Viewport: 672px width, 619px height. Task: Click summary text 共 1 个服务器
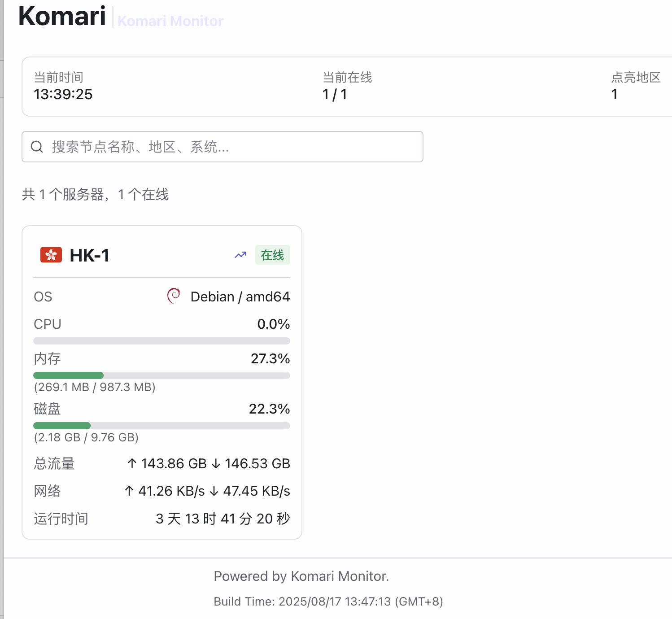(x=63, y=194)
